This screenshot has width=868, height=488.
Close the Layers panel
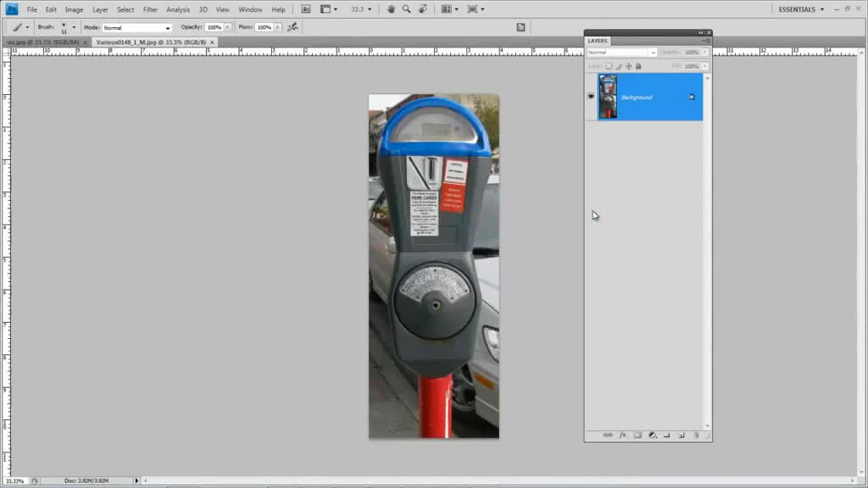pos(709,33)
